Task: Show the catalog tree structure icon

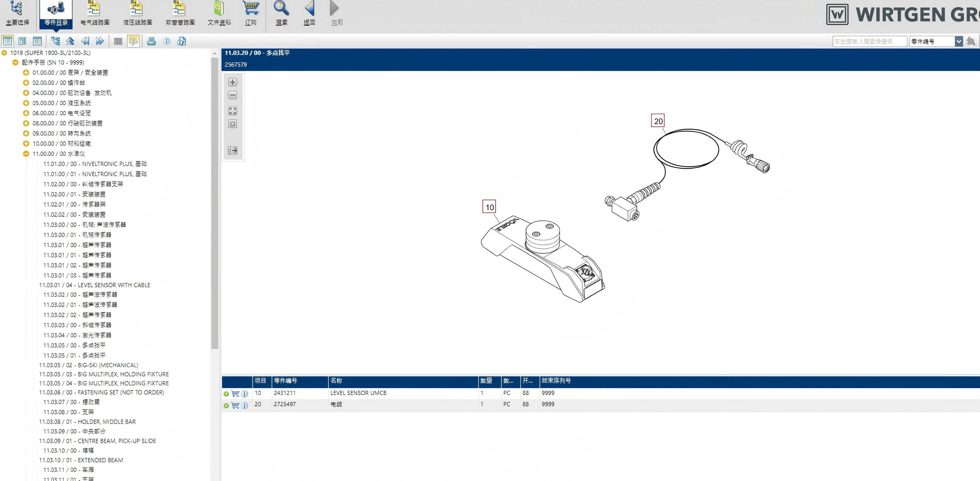Action: (56, 41)
